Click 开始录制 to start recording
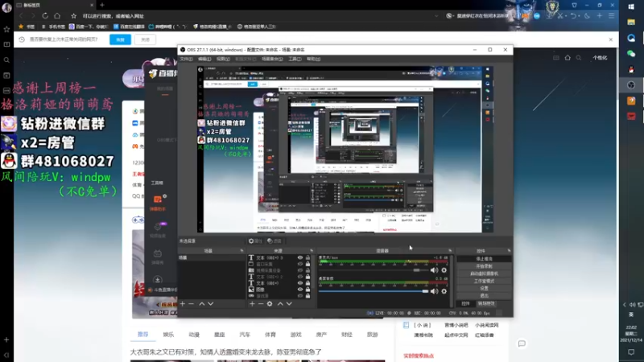Image resolution: width=644 pixels, height=362 pixels. tap(484, 266)
